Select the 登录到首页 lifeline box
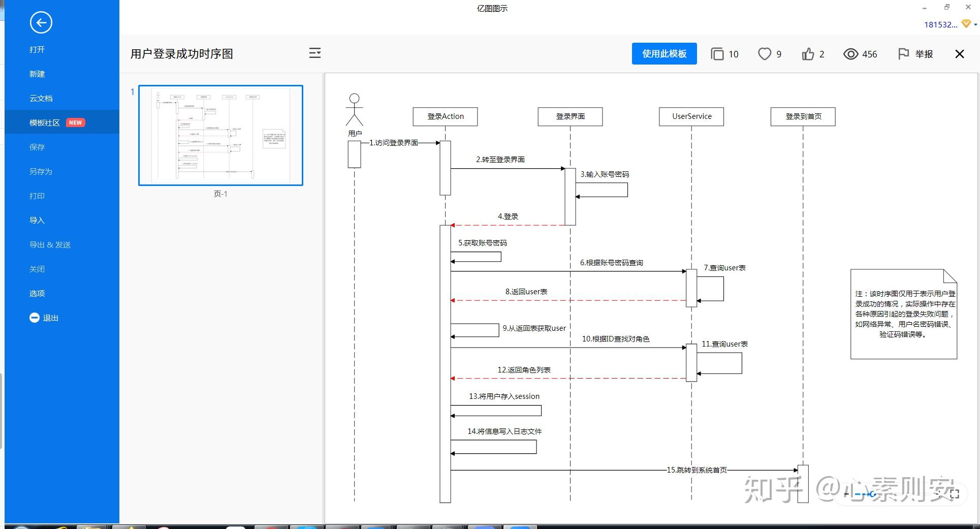Viewport: 980px width, 529px height. [803, 116]
